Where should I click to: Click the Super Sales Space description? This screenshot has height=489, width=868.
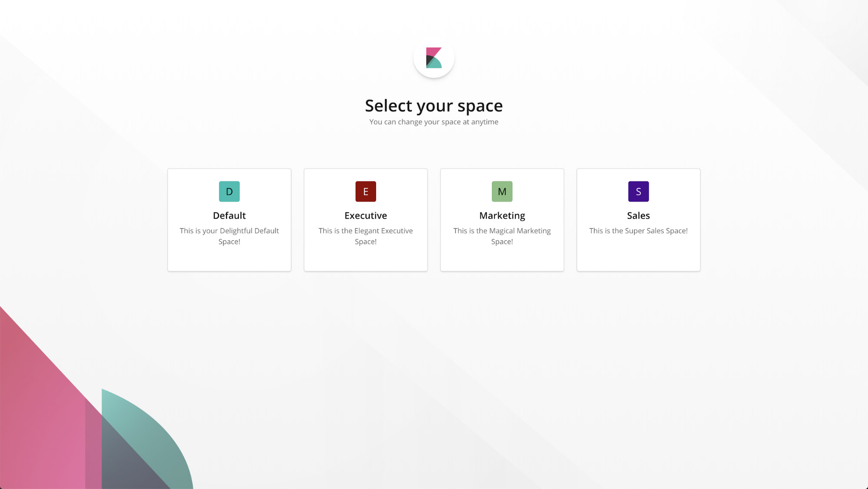[638, 230]
